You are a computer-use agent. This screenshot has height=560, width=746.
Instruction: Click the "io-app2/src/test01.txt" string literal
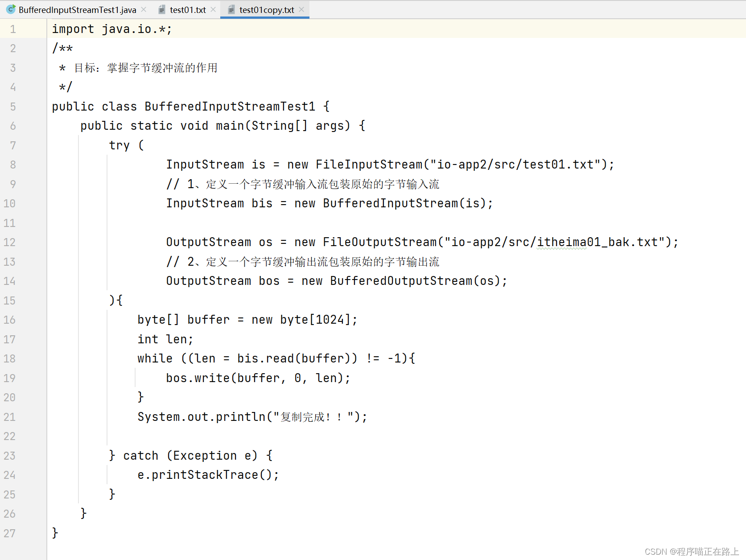pos(515,165)
